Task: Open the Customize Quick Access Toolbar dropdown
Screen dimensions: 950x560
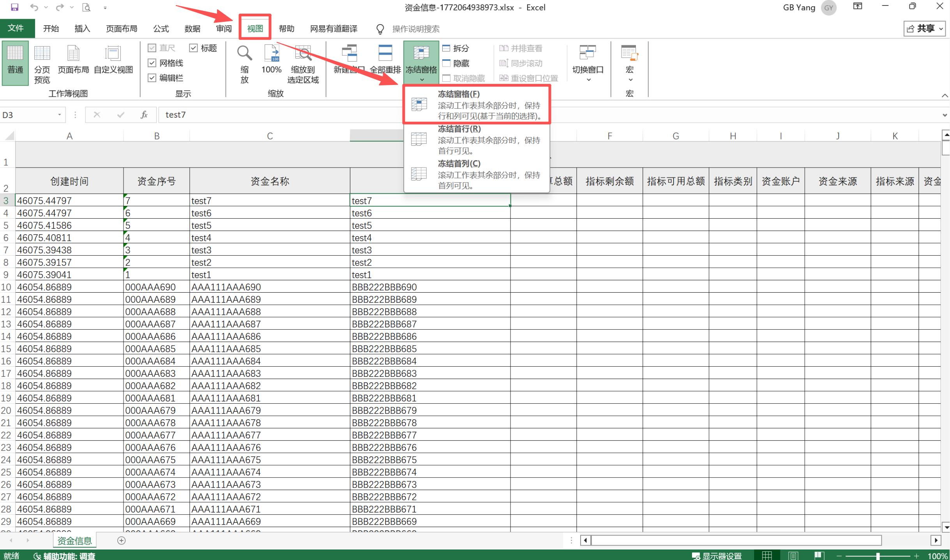Action: coord(105,7)
